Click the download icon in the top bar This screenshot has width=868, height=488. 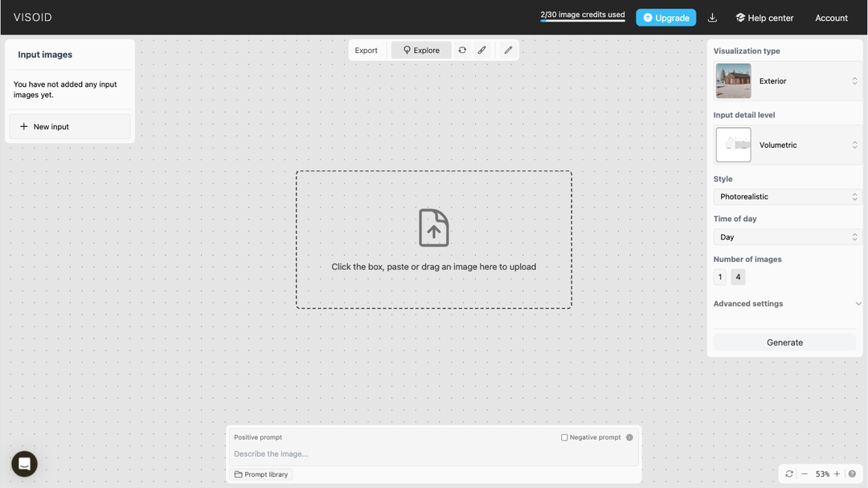pos(712,17)
